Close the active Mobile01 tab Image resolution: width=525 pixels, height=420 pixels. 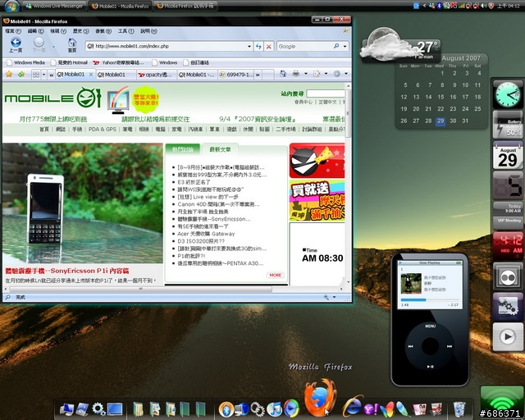[x=91, y=75]
